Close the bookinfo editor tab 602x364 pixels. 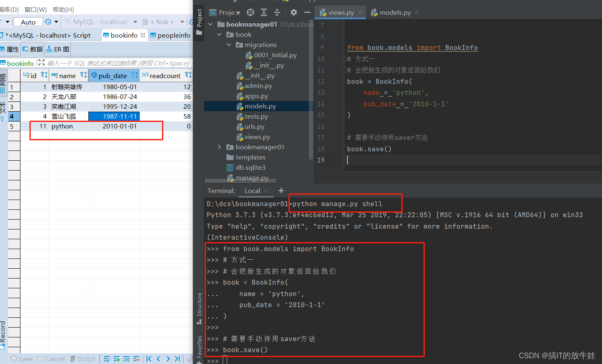pos(143,35)
